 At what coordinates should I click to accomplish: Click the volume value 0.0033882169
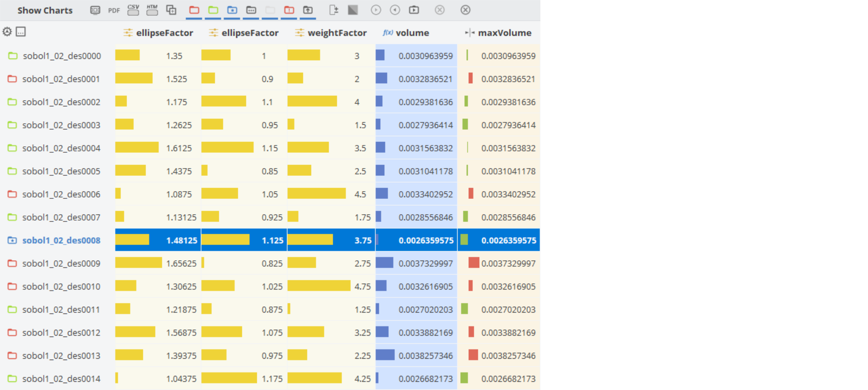click(425, 333)
